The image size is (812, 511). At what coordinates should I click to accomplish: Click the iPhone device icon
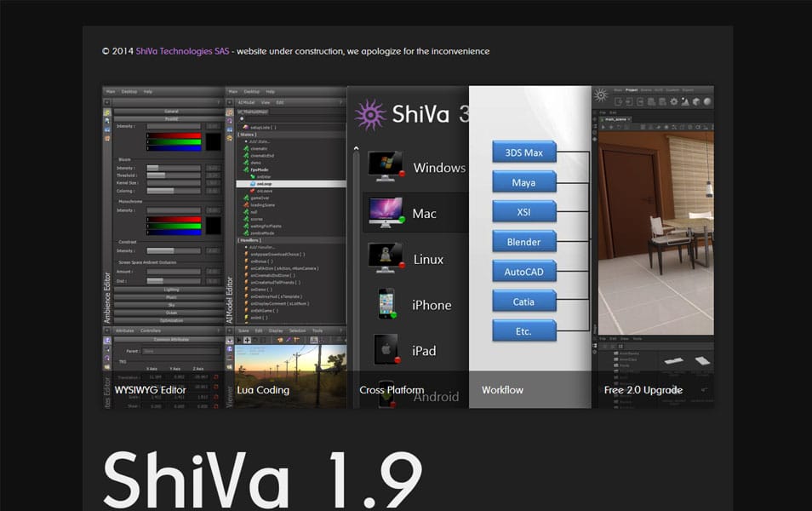click(386, 304)
